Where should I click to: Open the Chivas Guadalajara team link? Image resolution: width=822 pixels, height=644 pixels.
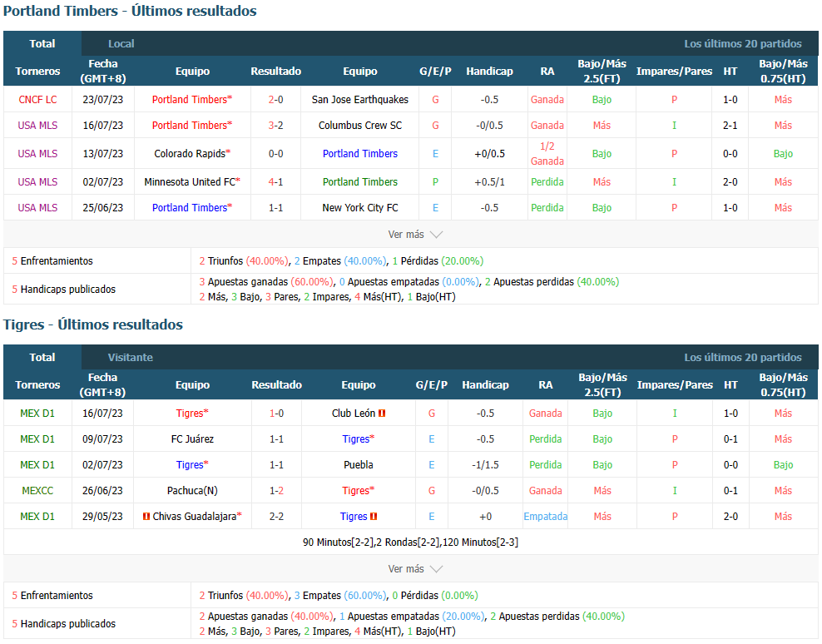tap(195, 517)
